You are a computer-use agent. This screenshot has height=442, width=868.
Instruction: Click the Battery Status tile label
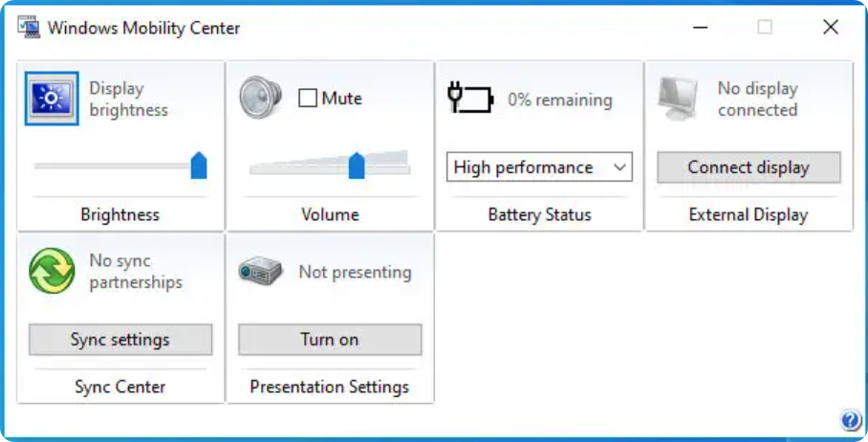539,214
